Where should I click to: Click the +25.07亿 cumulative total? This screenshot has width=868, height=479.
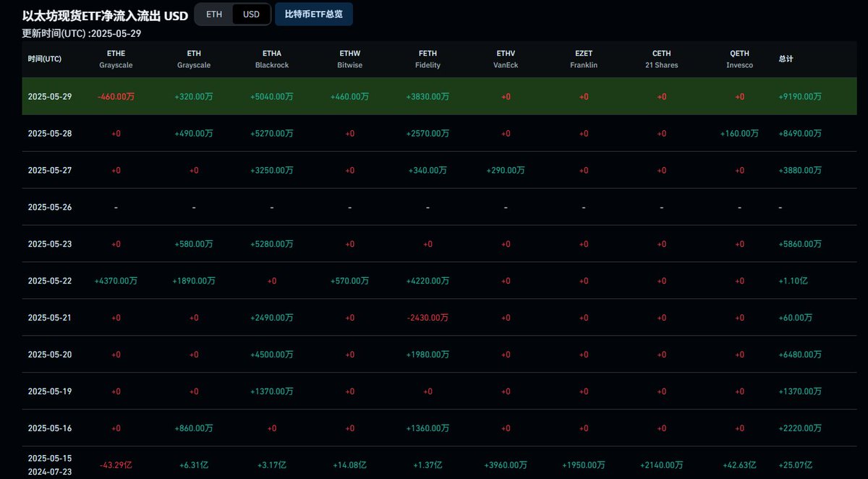coord(796,465)
